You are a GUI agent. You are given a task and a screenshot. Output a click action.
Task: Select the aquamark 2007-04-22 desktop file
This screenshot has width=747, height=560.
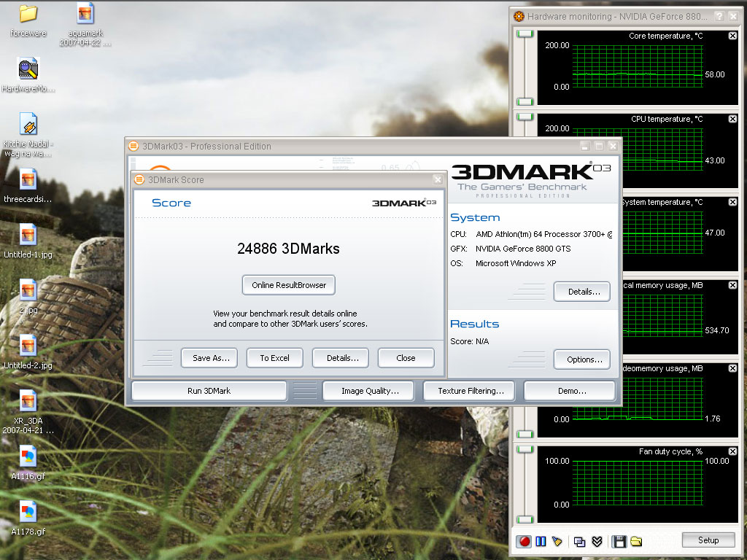(85, 25)
